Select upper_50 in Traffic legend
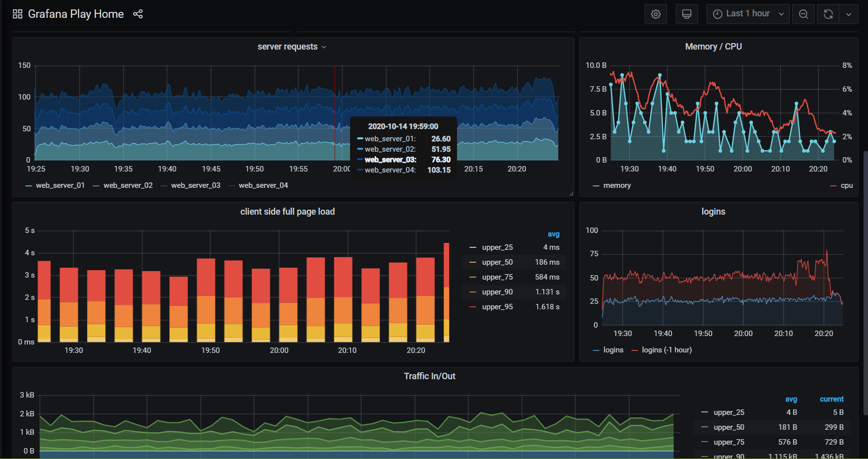 [729, 427]
